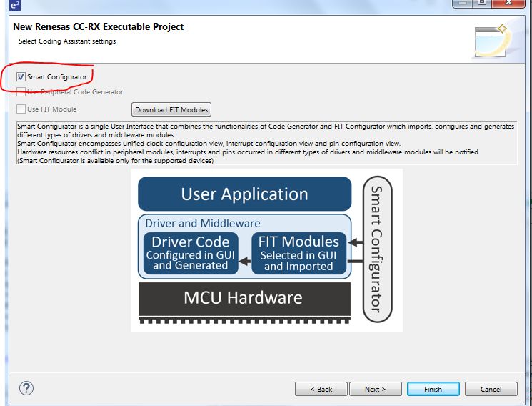This screenshot has height=406, width=532.
Task: Click the User Application block in diagram
Action: [x=245, y=194]
